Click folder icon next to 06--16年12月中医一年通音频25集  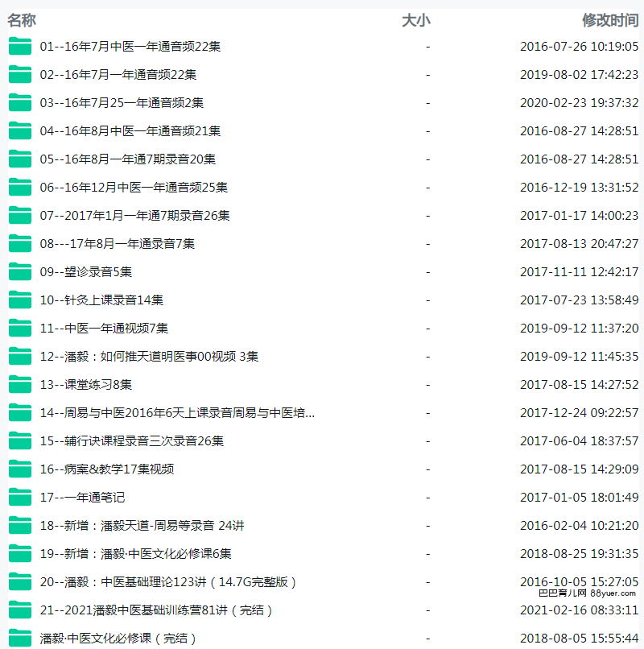coord(20,187)
